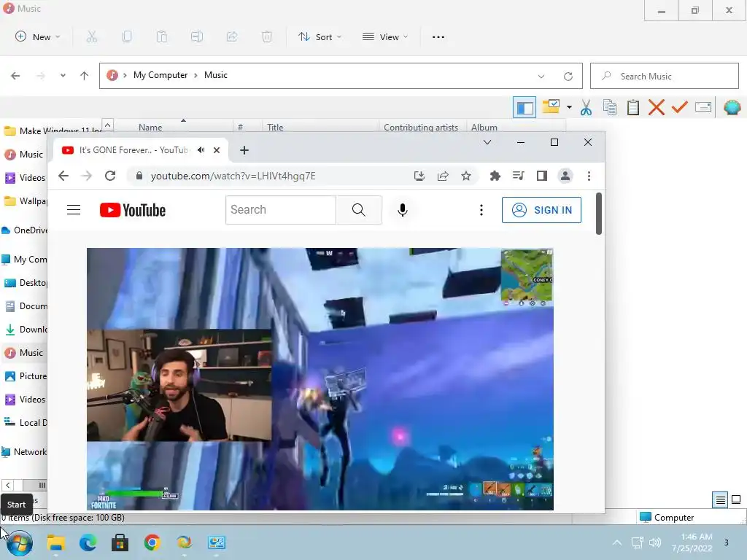Open folder options checkbox icon in classic toolbar

coord(551,106)
